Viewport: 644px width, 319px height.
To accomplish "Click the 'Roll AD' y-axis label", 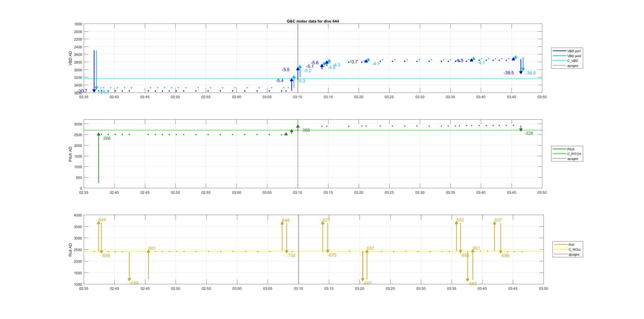I will click(70, 249).
